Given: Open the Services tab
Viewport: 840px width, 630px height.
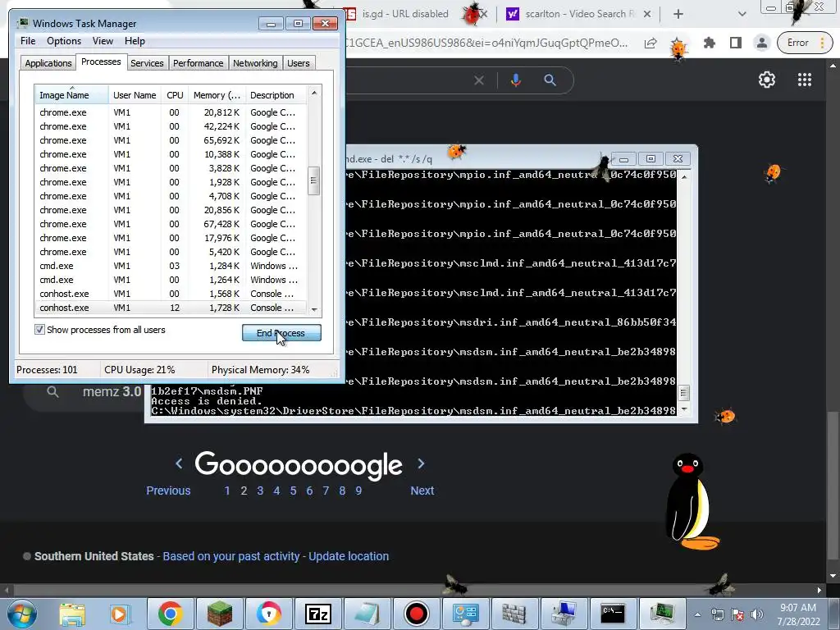Looking at the screenshot, I should (x=147, y=63).
